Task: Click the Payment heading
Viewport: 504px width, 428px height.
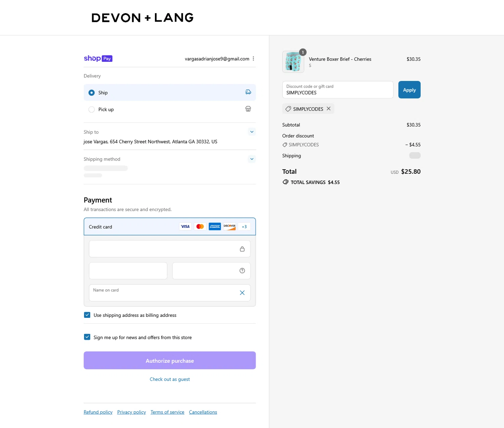Action: (98, 200)
